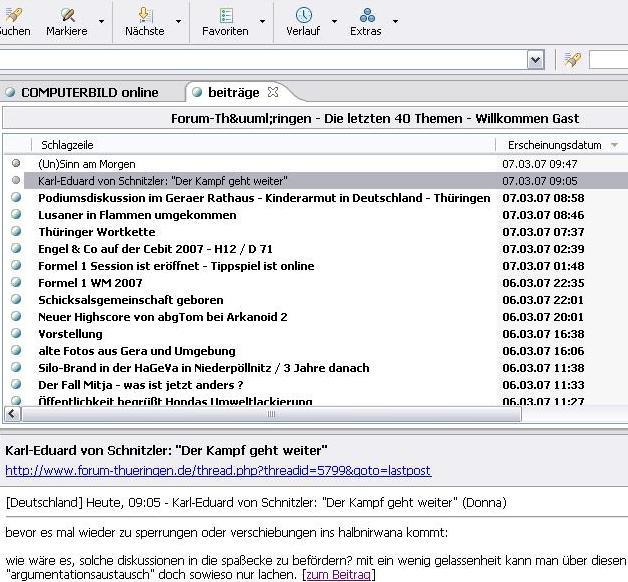Click the Suchen toolbar icon
628x582 pixels.
(13, 15)
